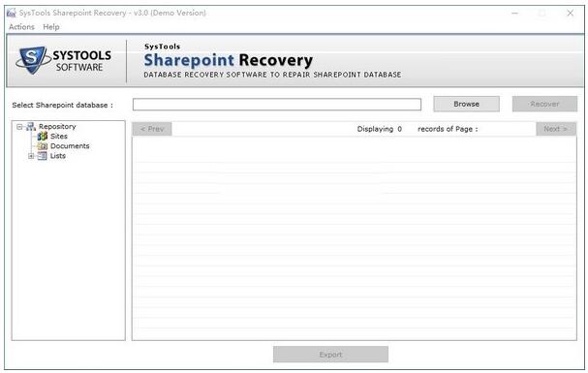Open the Help menu

pos(51,27)
